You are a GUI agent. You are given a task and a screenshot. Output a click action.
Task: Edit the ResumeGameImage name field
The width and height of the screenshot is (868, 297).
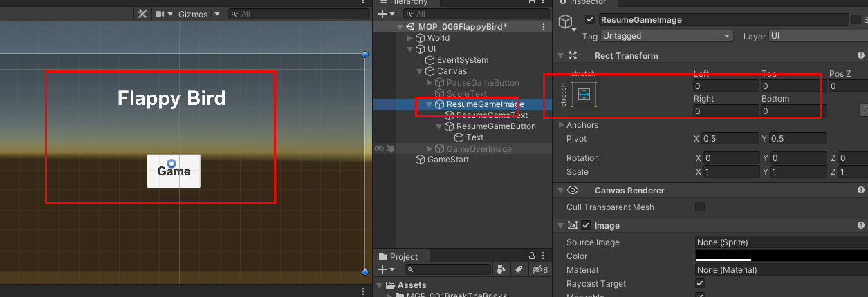click(723, 20)
